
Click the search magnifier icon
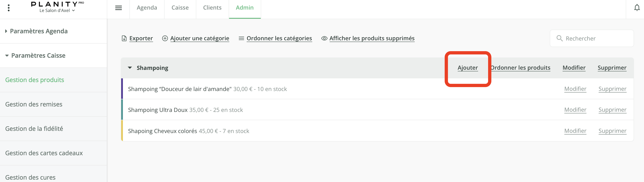(x=560, y=38)
